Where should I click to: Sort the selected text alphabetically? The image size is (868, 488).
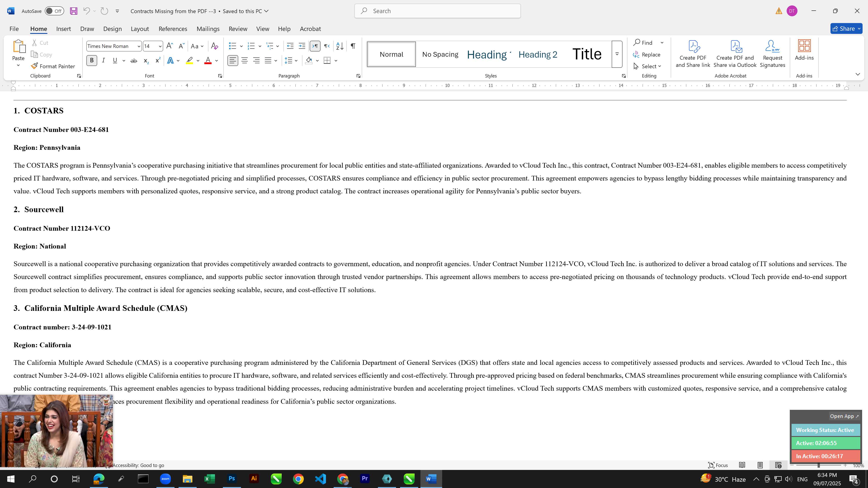(340, 46)
